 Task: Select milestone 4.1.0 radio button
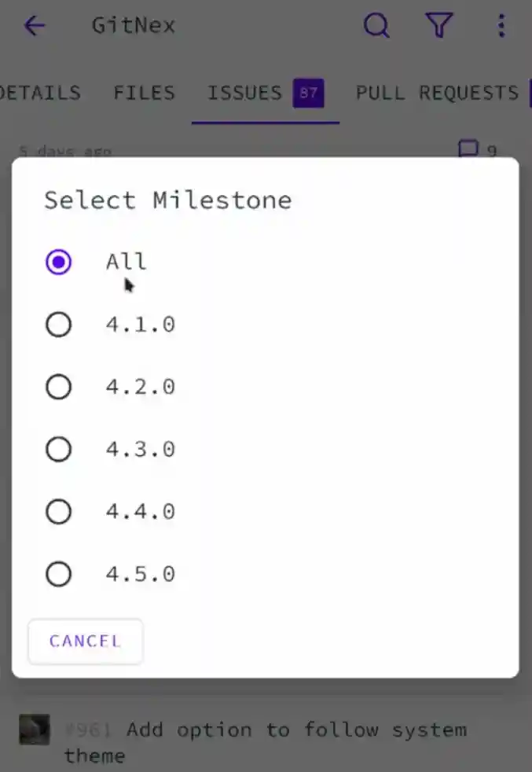[58, 325]
